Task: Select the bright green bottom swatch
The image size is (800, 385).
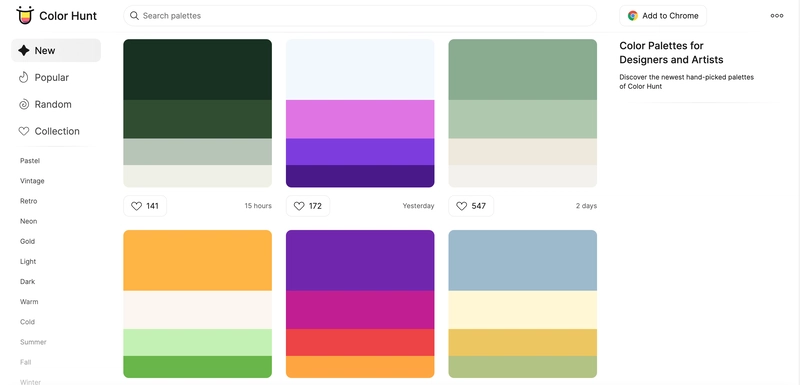Action: click(197, 367)
